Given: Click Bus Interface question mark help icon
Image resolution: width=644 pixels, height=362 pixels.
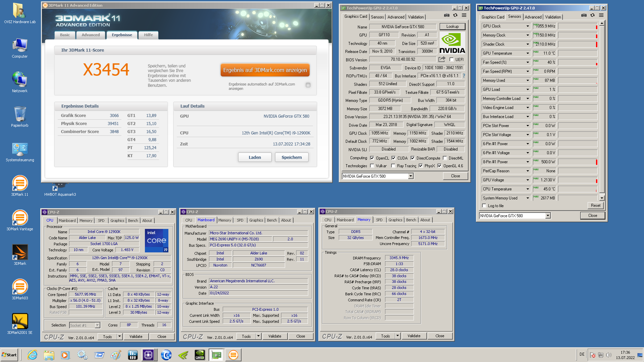Looking at the screenshot, I should click(x=464, y=76).
